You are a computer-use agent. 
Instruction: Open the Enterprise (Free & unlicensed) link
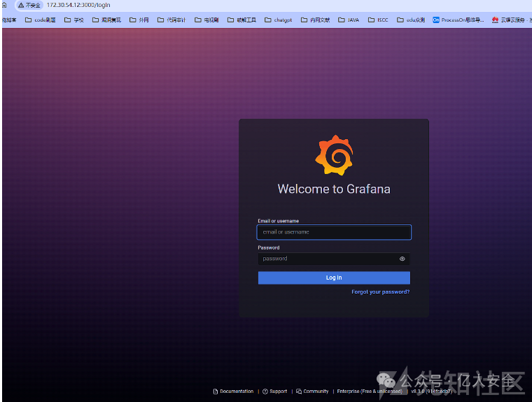pos(370,391)
